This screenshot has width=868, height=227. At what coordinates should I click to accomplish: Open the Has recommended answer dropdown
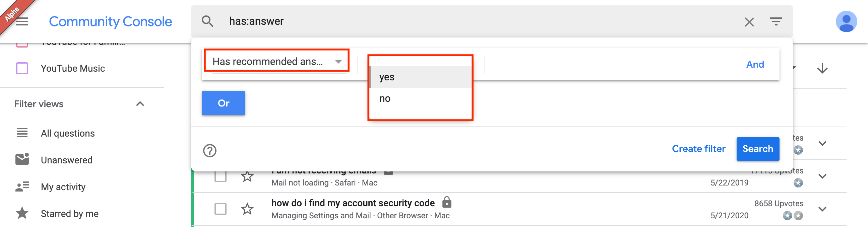click(276, 61)
